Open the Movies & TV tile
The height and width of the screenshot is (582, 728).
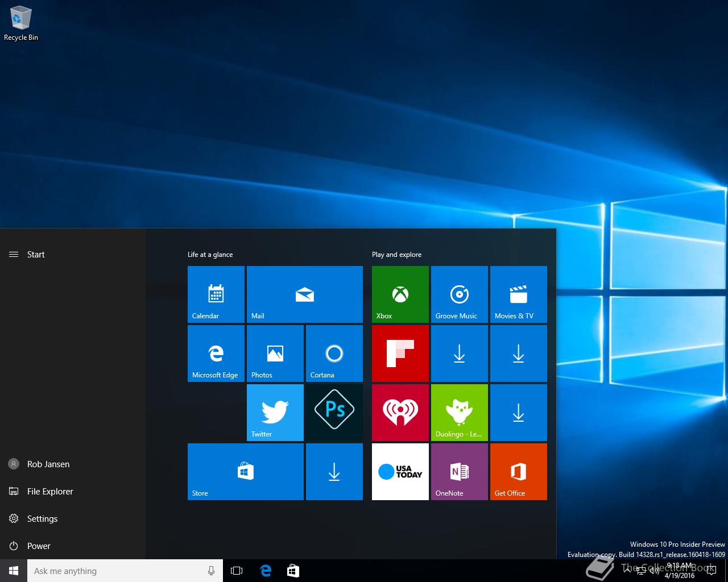519,294
